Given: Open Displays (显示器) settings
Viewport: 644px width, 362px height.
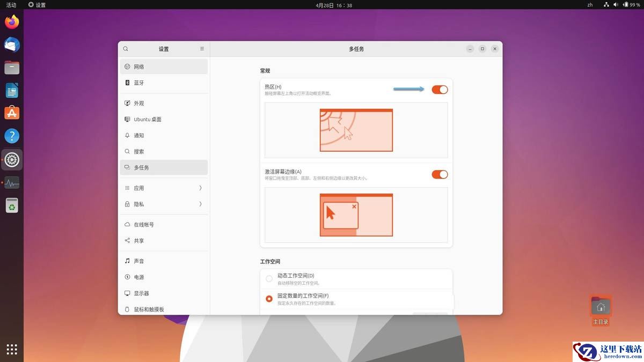Looking at the screenshot, I should pyautogui.click(x=164, y=293).
